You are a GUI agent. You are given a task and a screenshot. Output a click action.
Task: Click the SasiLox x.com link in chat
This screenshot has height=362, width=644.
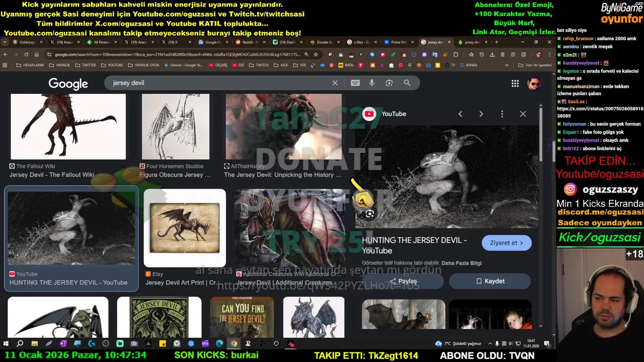(600, 112)
